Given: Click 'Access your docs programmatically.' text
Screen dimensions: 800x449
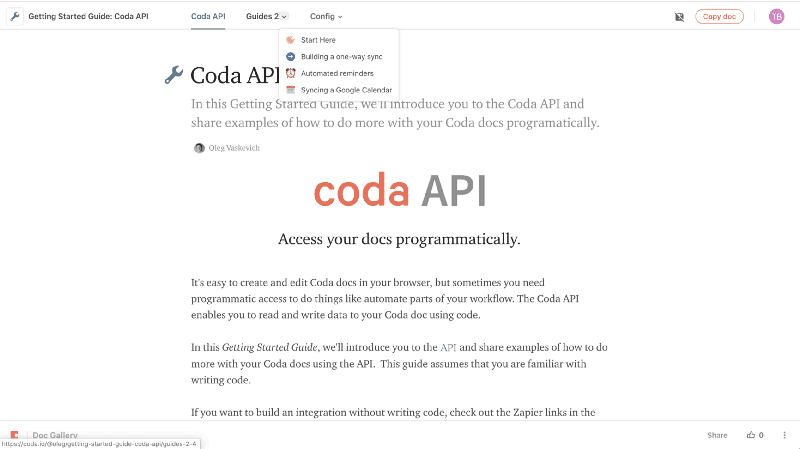Looking at the screenshot, I should pyautogui.click(x=399, y=239).
